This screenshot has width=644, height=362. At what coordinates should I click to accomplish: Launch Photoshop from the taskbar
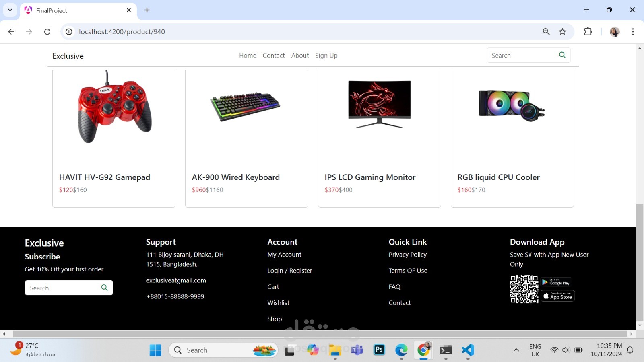click(x=379, y=350)
